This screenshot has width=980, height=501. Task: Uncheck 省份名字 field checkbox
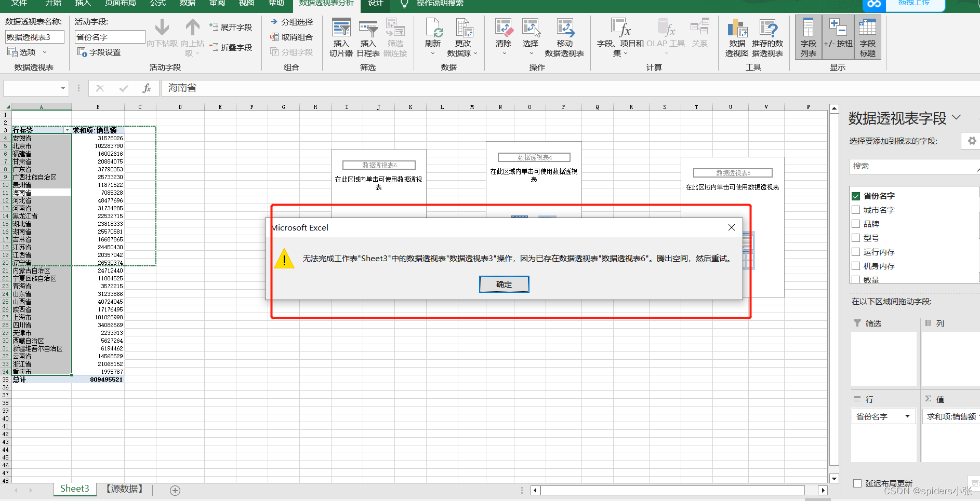tap(856, 196)
